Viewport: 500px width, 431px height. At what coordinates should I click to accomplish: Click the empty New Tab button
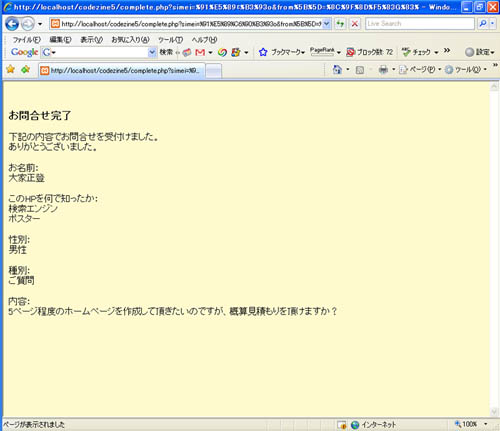213,71
